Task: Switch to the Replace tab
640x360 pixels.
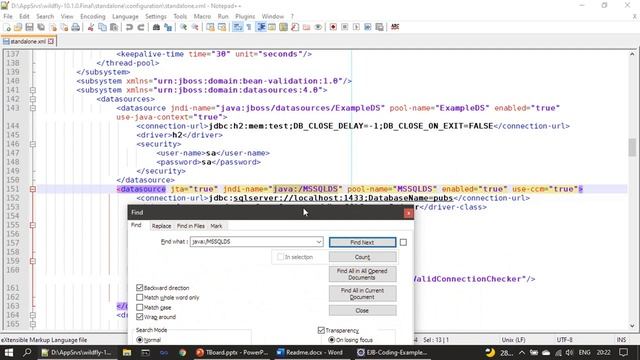Action: click(161, 226)
